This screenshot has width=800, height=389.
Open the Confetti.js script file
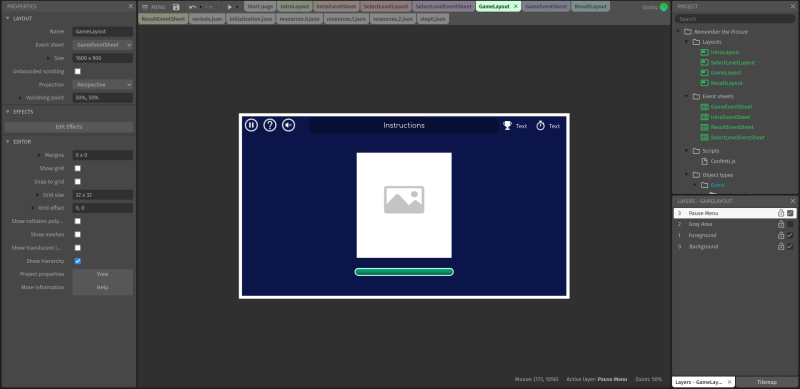click(722, 161)
